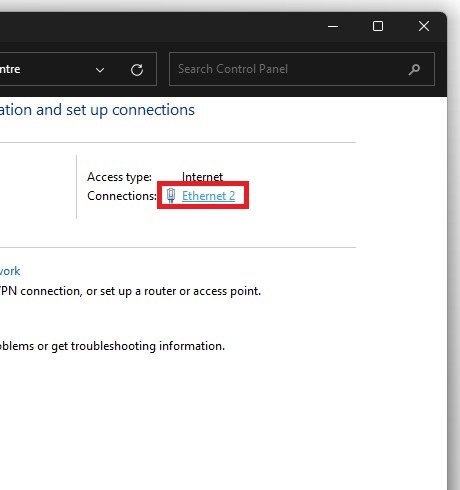Open the Ethernet 2 connection link

pyautogui.click(x=208, y=196)
